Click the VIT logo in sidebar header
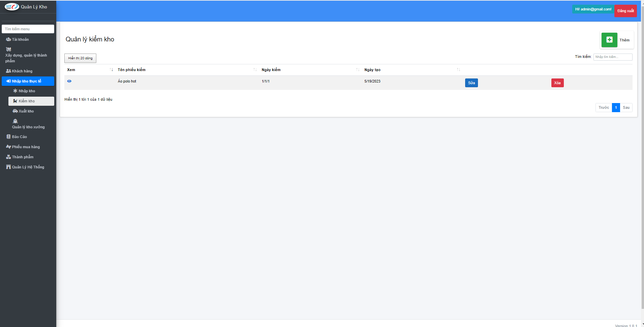 point(12,7)
